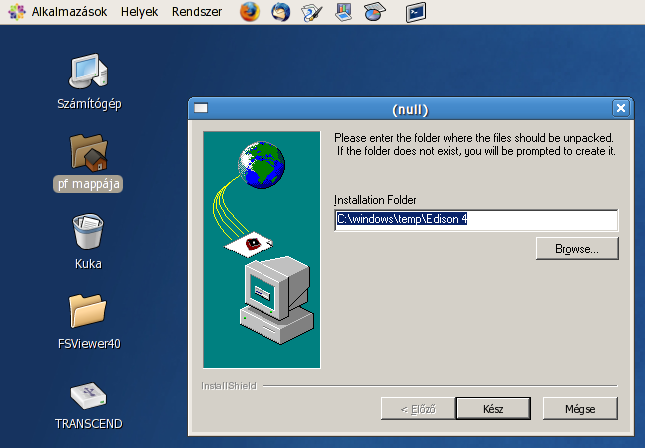The height and width of the screenshot is (448, 645).
Task: Open the window menu icon on the (null) dialog
Action: point(201,108)
